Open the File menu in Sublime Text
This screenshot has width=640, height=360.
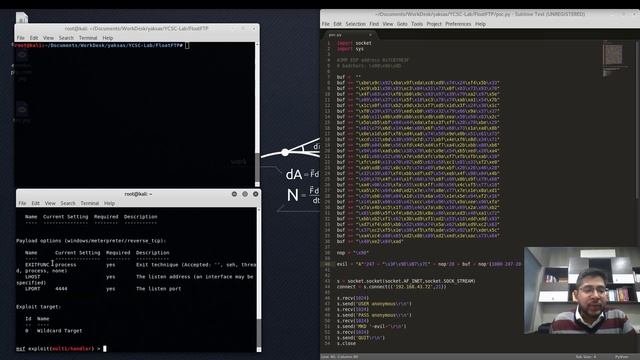[x=325, y=24]
